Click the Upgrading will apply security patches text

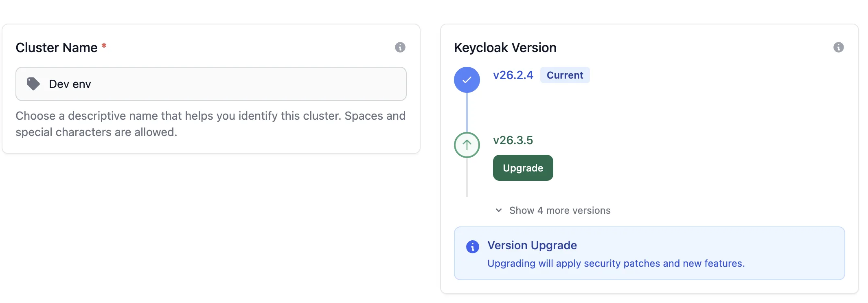(616, 263)
